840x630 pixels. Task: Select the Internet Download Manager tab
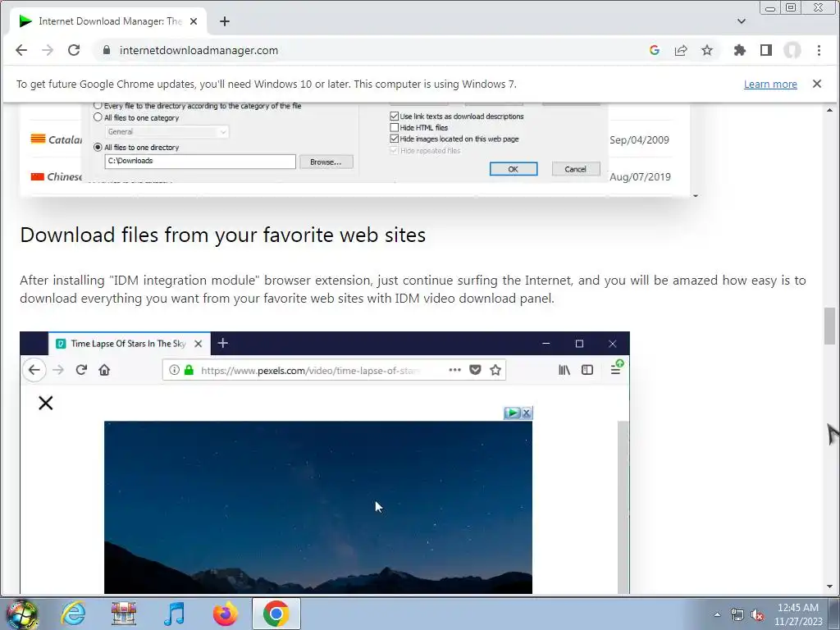pyautogui.click(x=107, y=21)
